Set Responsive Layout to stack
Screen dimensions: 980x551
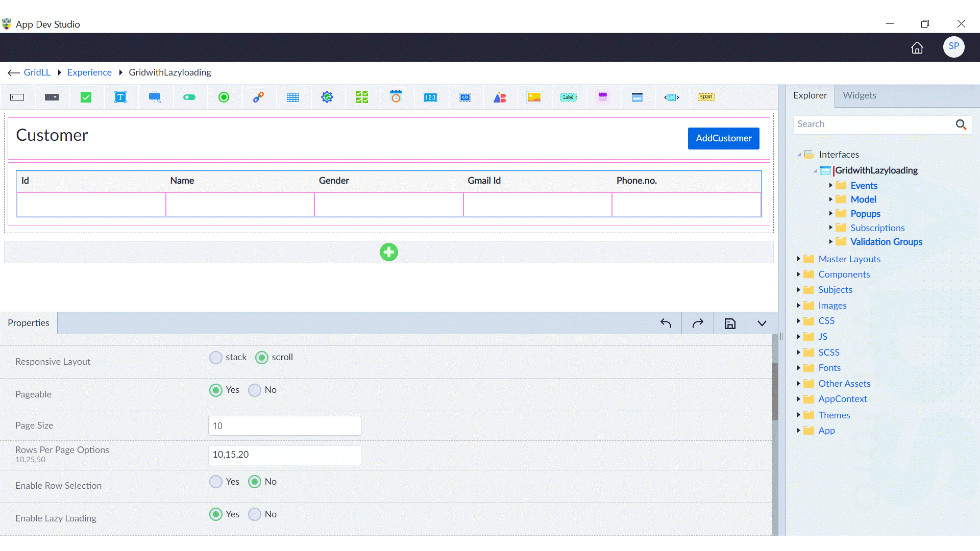coord(216,357)
